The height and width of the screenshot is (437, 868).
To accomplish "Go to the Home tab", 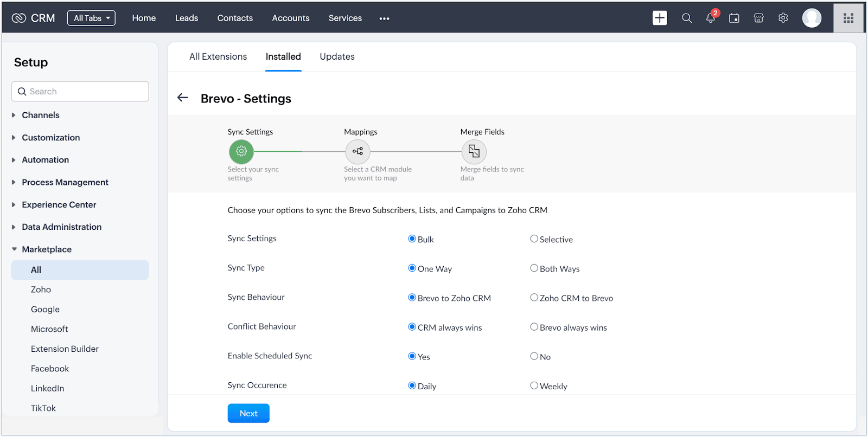I will [x=144, y=18].
